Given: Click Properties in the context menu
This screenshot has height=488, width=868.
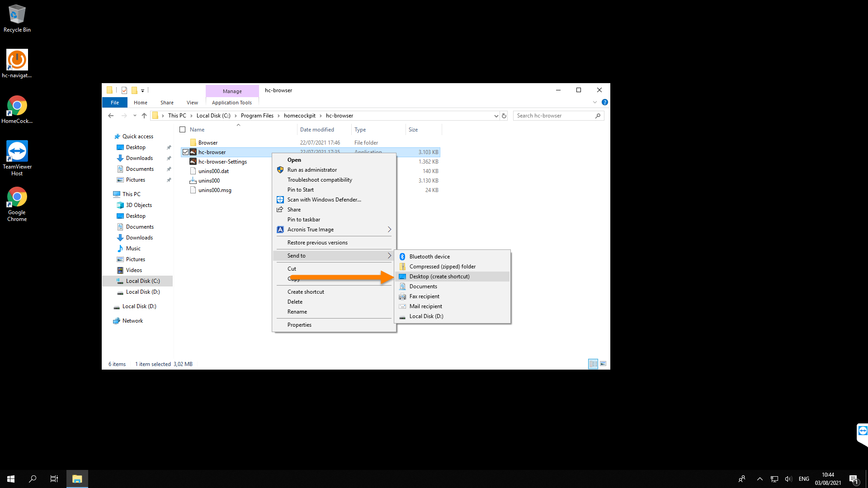Looking at the screenshot, I should point(299,325).
